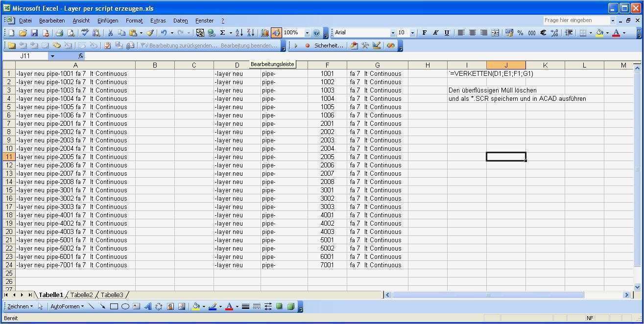The height and width of the screenshot is (324, 644).
Task: Open print preview from the standard toolbar
Action: click(x=71, y=33)
